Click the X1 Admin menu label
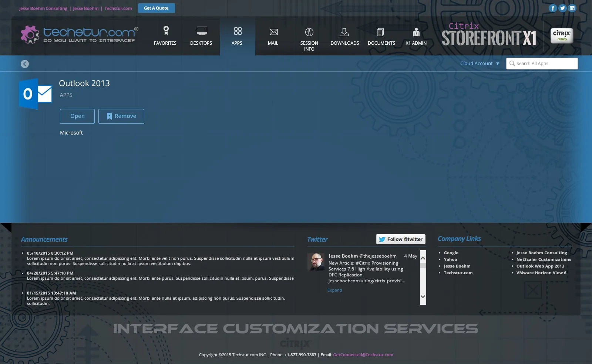 point(416,43)
